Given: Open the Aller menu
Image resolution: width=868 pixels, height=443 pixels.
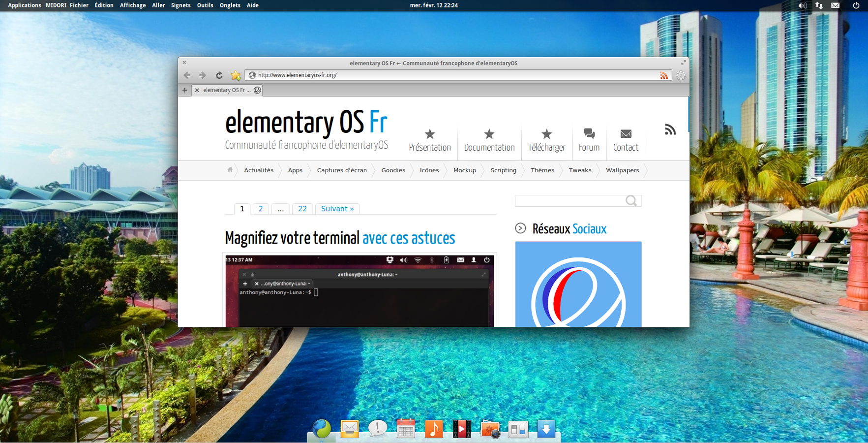Looking at the screenshot, I should coord(158,5).
